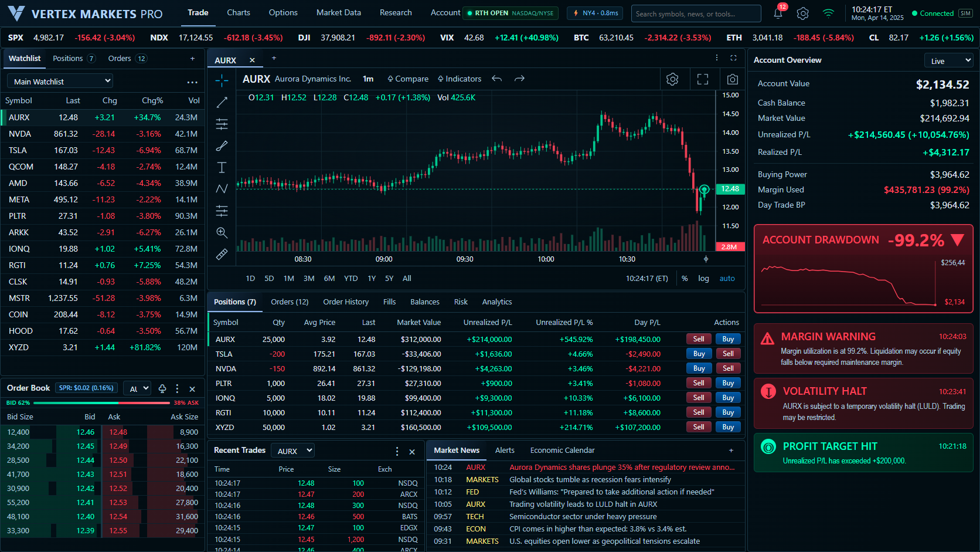The image size is (980, 552).
Task: Select the YTD chart range
Action: [351, 279]
